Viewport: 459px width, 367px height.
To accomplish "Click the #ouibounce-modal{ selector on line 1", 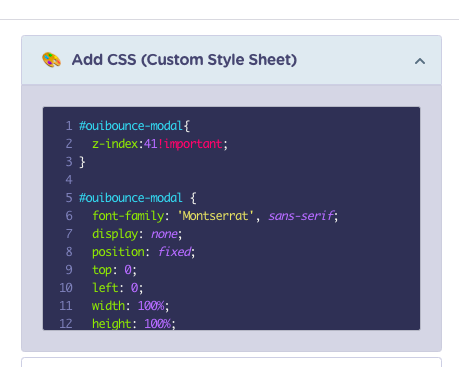I will pyautogui.click(x=134, y=126).
